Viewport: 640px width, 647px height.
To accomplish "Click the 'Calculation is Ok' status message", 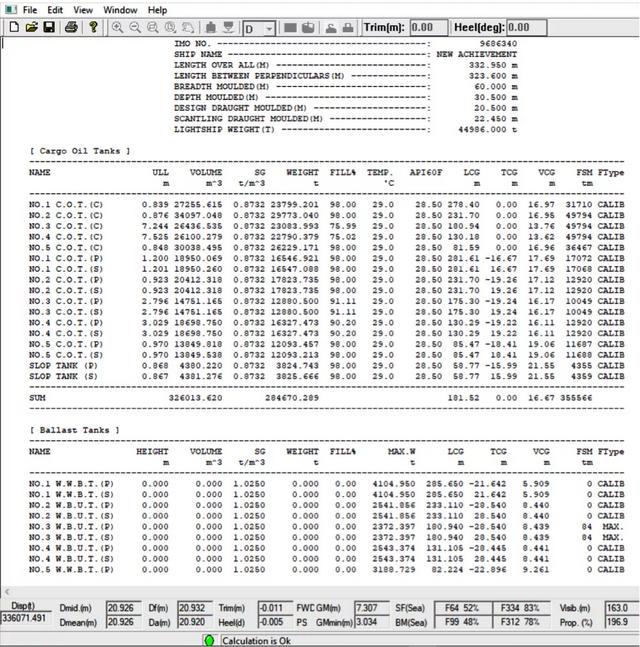I will (256, 641).
